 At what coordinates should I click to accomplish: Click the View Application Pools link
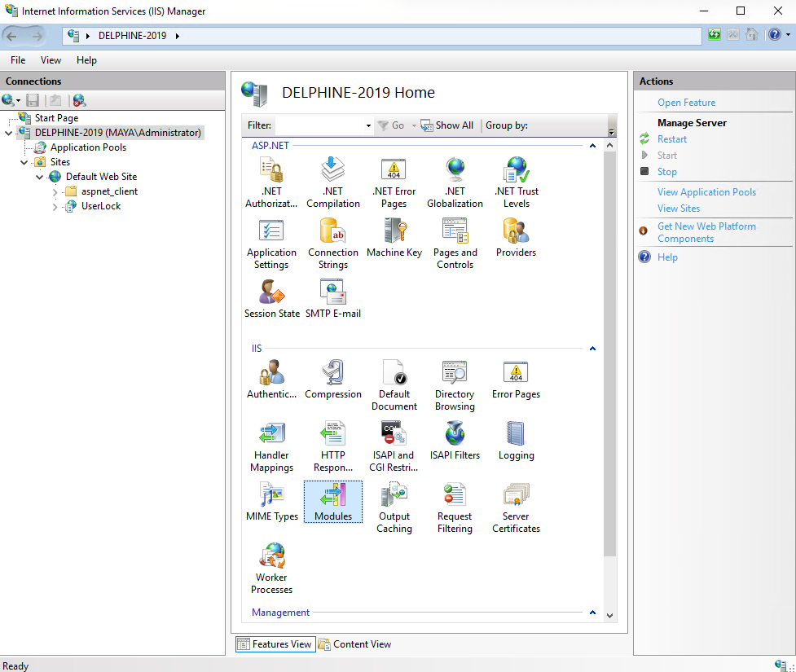(x=706, y=192)
